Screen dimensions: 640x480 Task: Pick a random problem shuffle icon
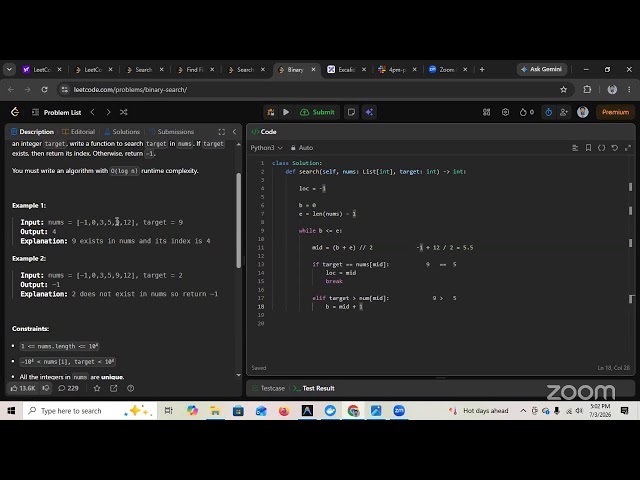tap(124, 112)
